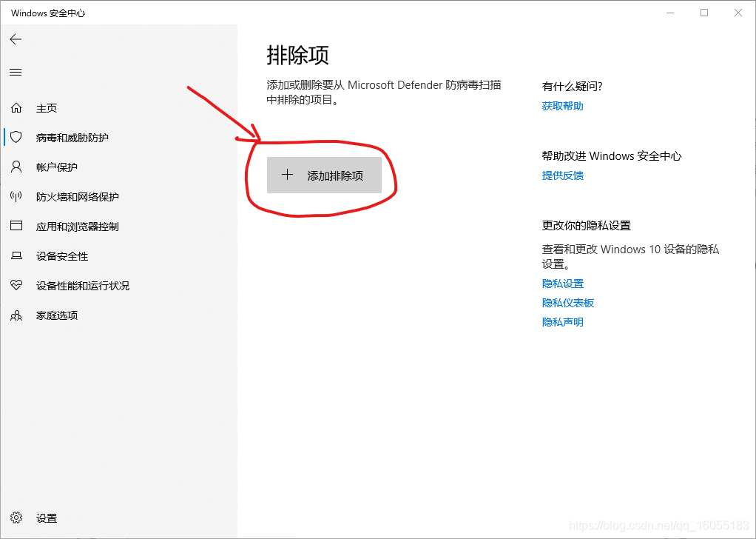756x539 pixels.
Task: Open the 隐私声明 link
Action: point(563,322)
